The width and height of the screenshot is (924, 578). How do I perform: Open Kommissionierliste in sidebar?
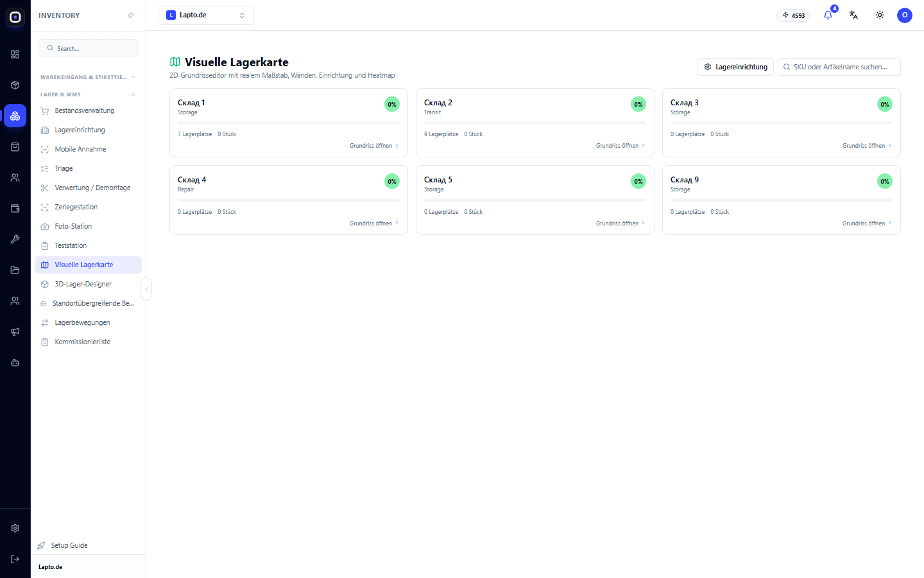88,342
